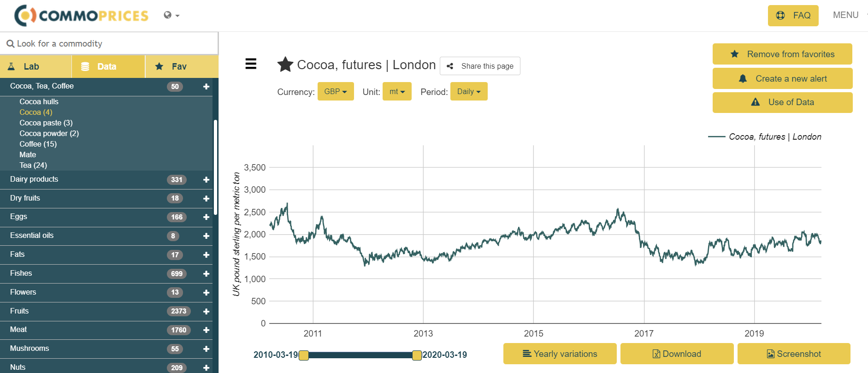The height and width of the screenshot is (373, 868).
Task: Take a chart Screenshot
Action: click(x=794, y=354)
